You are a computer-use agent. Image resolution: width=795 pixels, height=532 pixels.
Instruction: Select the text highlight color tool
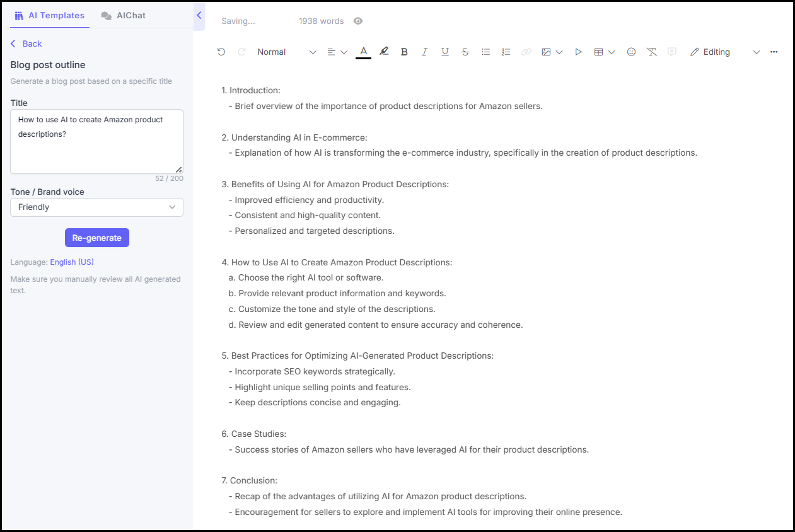coord(384,52)
